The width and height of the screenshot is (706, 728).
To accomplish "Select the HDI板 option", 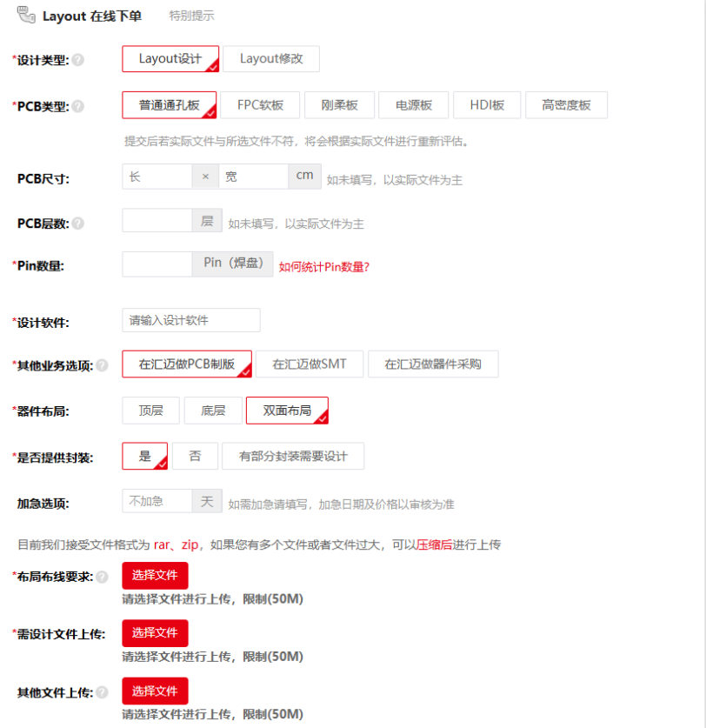I will pyautogui.click(x=487, y=105).
